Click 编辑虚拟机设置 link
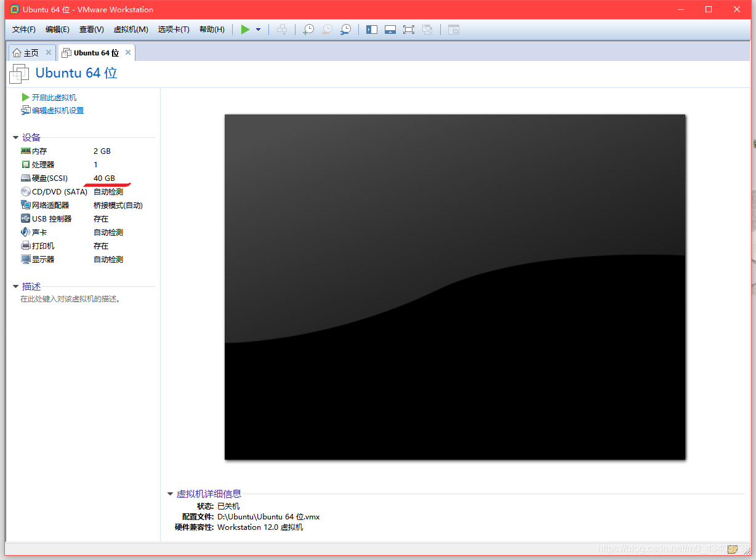The image size is (756, 560). tap(57, 111)
